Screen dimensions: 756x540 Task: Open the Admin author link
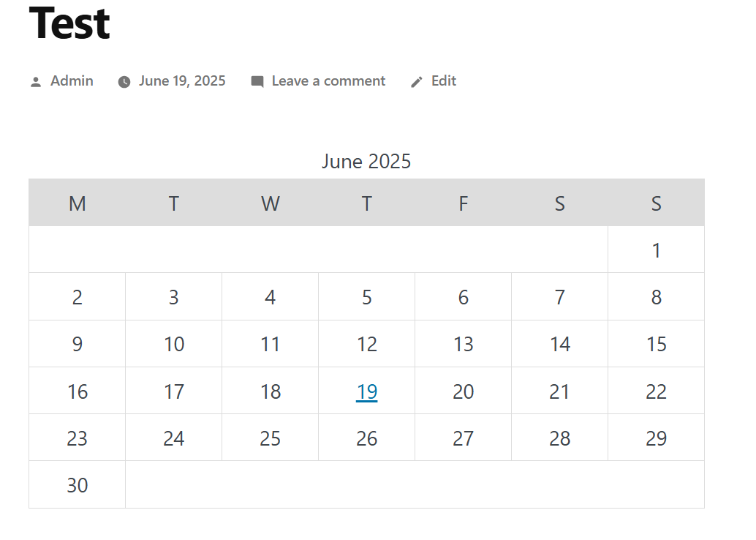[72, 80]
